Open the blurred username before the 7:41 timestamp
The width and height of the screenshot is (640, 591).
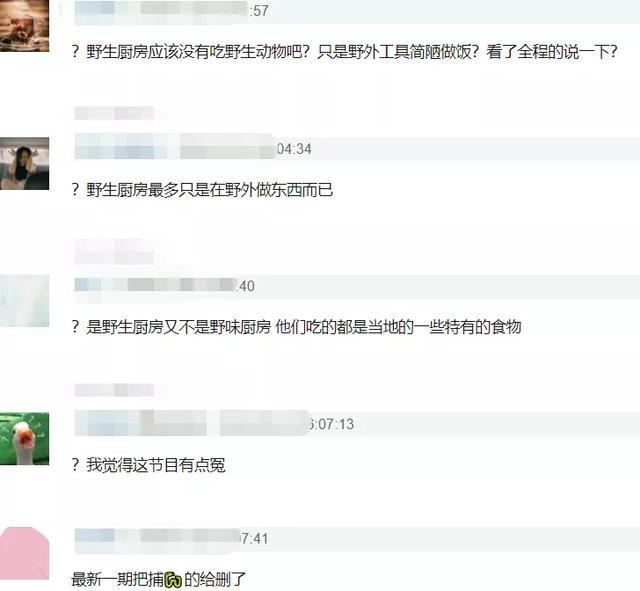pyautogui.click(x=157, y=535)
